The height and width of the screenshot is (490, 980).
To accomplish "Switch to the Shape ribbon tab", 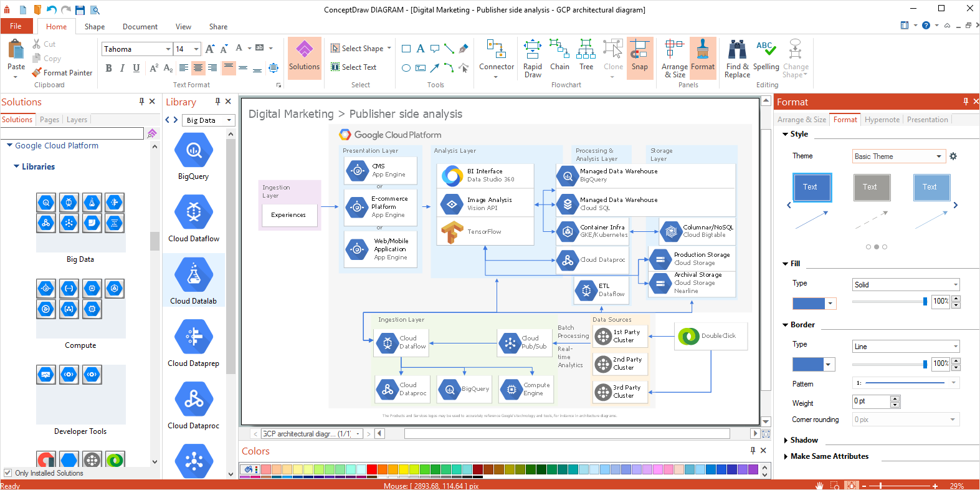I will [95, 26].
